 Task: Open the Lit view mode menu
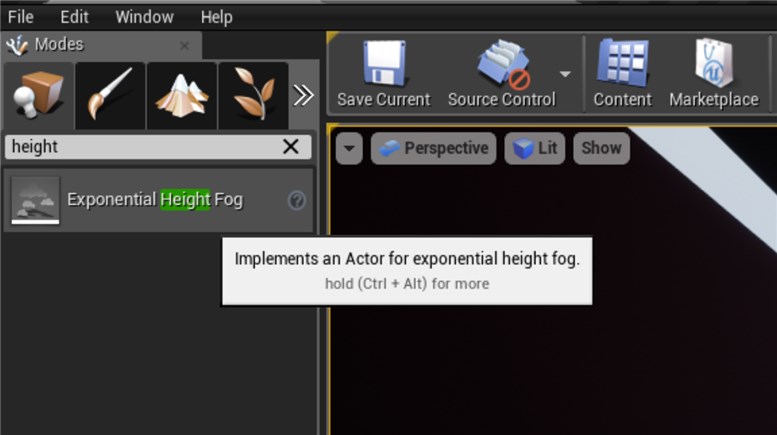(535, 148)
